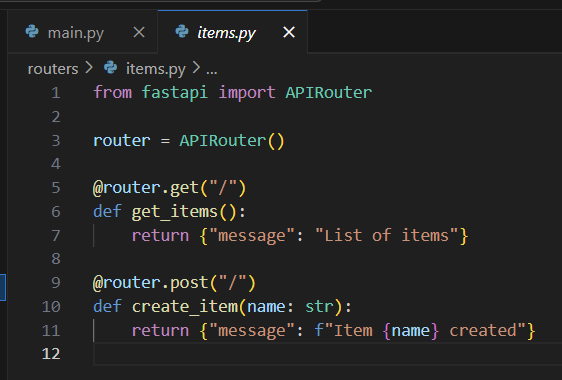Open the items.py breadcrumb entry

tap(156, 69)
